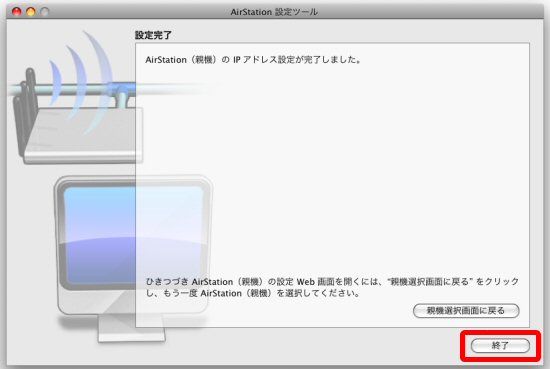The width and height of the screenshot is (550, 369).
Task: Click the 'ひきつづき AirStation' instruction text
Action: coord(332,287)
